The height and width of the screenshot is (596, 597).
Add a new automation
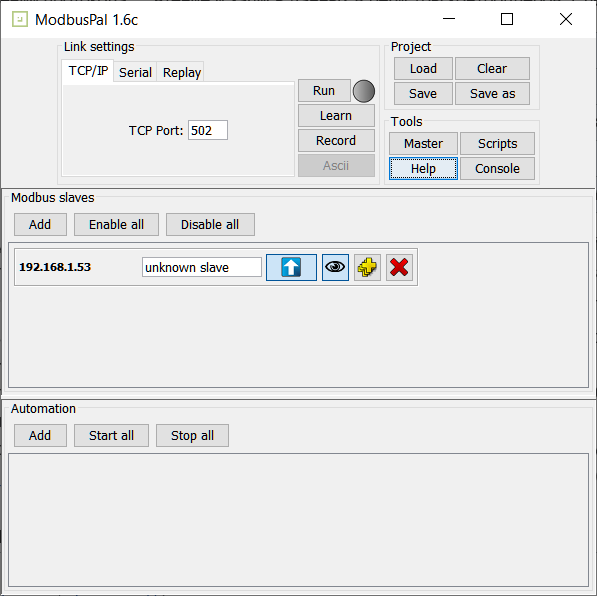tap(40, 435)
